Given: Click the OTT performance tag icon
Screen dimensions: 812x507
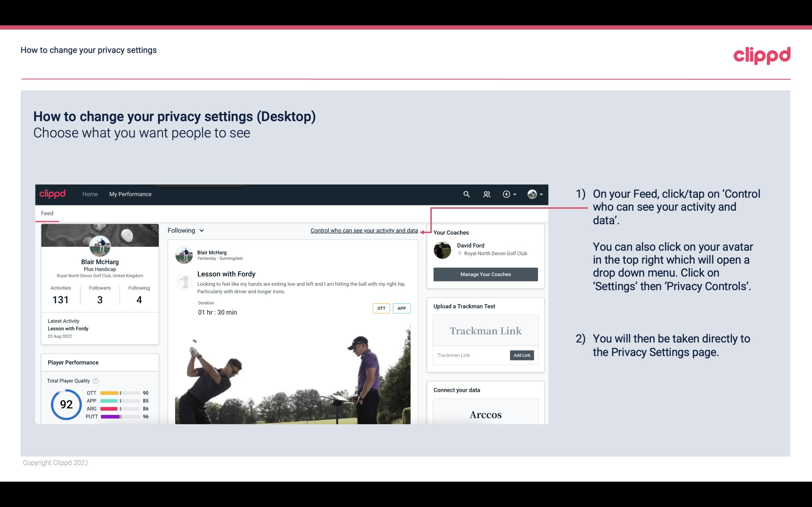Looking at the screenshot, I should coord(381,308).
